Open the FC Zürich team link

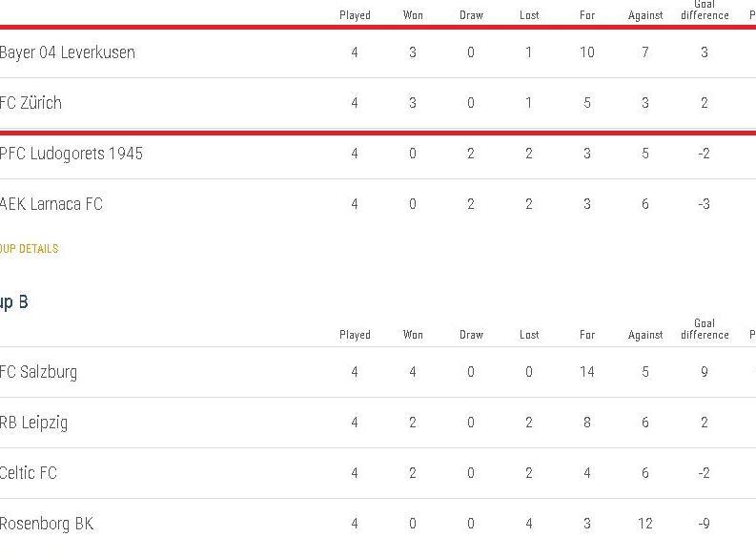point(31,103)
